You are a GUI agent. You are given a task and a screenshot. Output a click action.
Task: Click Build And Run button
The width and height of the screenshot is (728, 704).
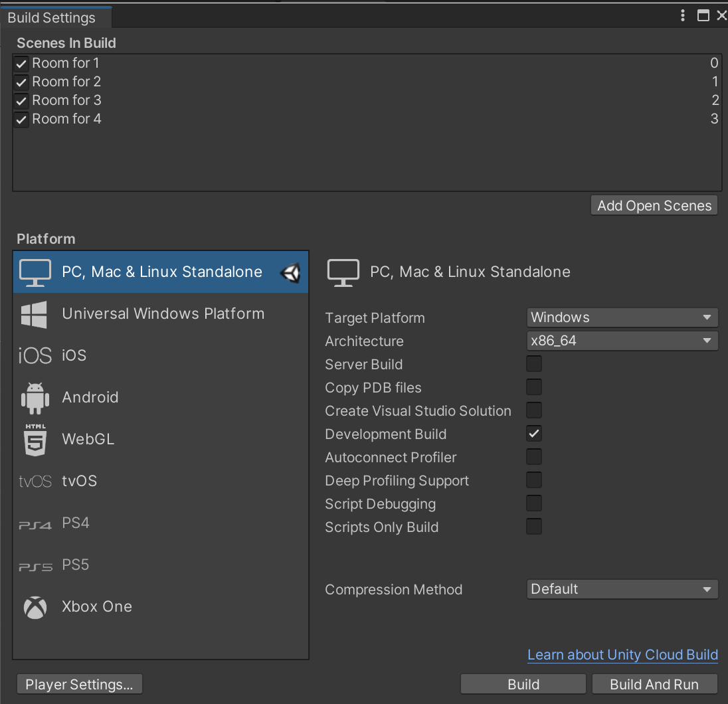click(655, 685)
